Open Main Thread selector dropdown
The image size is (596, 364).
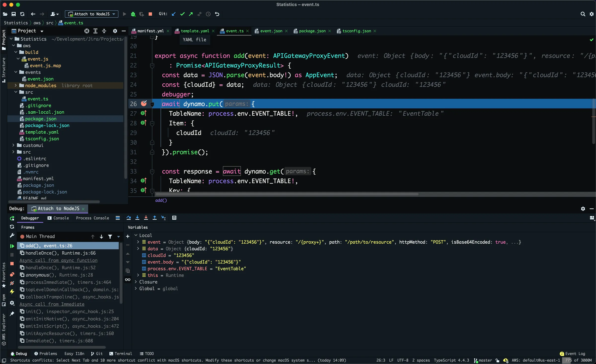[119, 237]
